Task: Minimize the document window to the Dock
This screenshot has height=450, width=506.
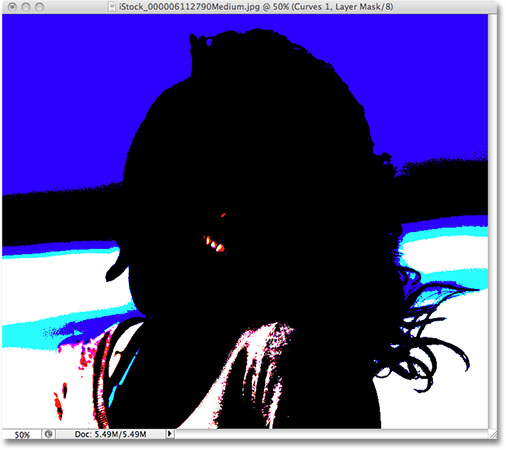Action: pos(26,7)
